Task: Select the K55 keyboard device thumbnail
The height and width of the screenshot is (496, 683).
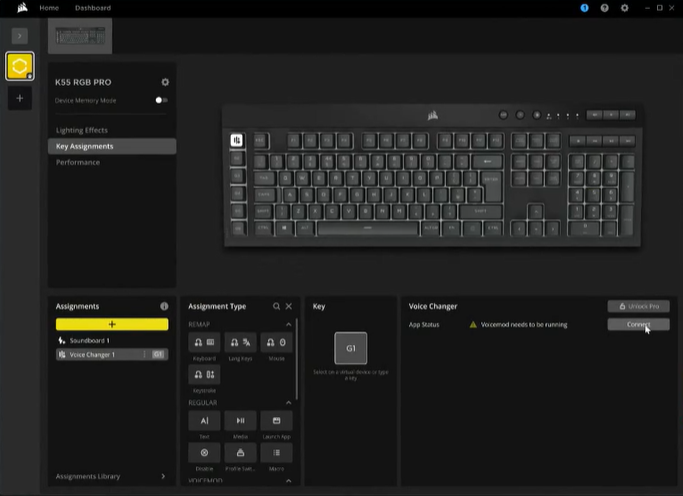Action: coord(80,36)
